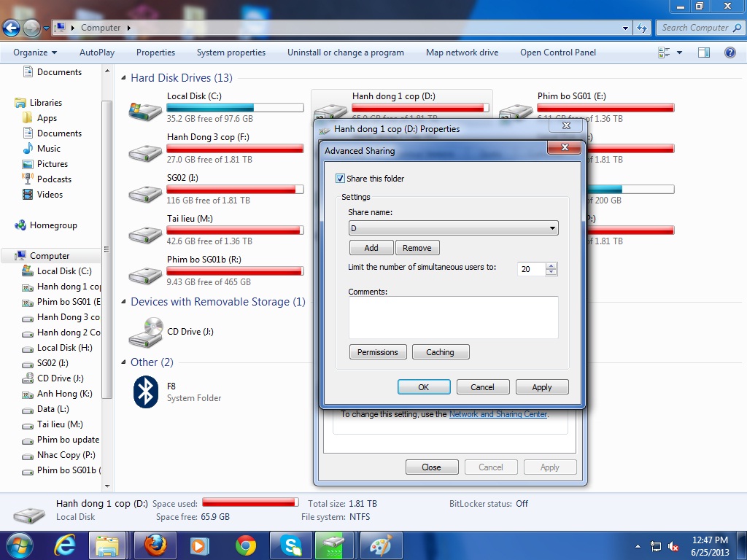Click AutoPlay in the toolbar
Screen dimensions: 747x560
(97, 52)
